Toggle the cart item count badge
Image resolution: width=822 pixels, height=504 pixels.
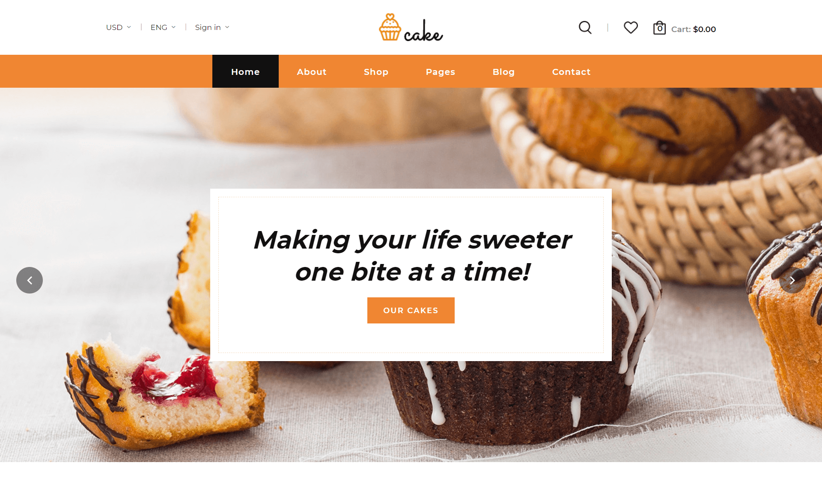click(658, 28)
